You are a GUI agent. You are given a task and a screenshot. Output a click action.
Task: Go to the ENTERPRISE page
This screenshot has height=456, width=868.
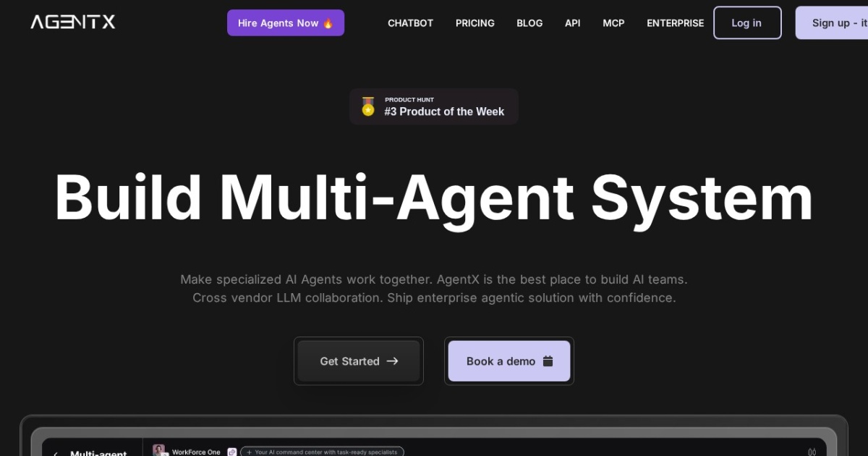[x=675, y=23]
